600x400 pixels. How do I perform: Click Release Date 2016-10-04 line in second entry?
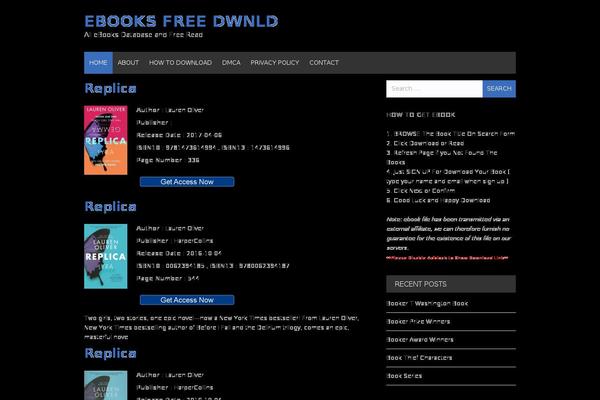click(x=179, y=253)
